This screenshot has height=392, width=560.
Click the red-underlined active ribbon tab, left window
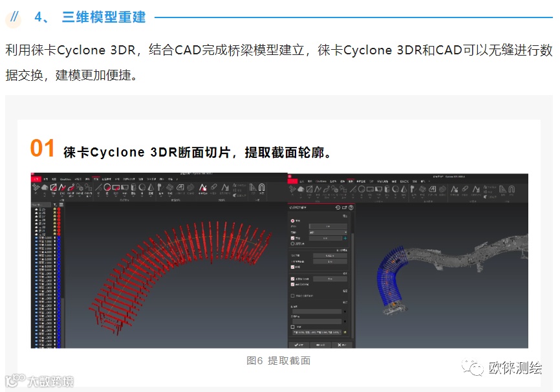point(96,179)
